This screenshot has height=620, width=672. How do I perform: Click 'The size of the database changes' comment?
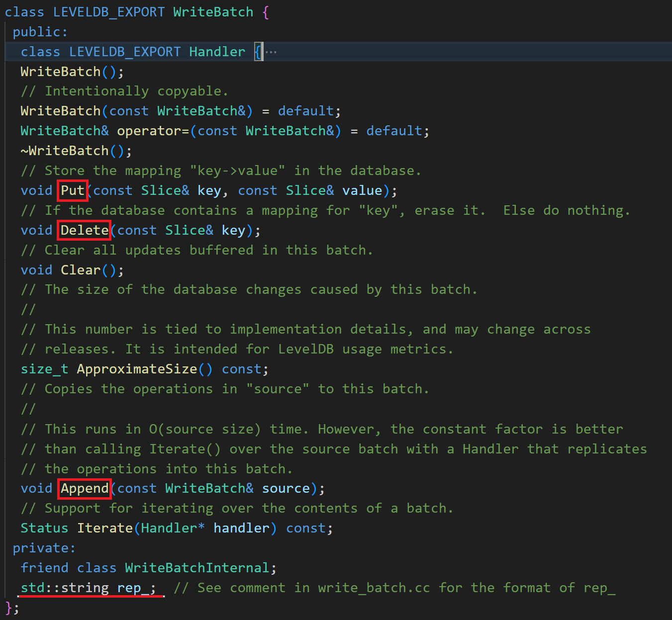[249, 289]
